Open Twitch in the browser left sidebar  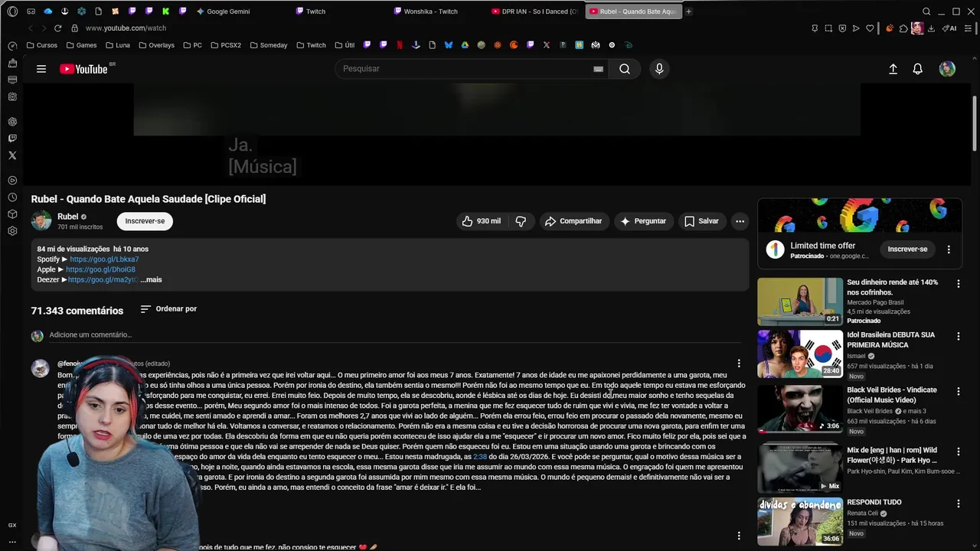pyautogui.click(x=12, y=139)
